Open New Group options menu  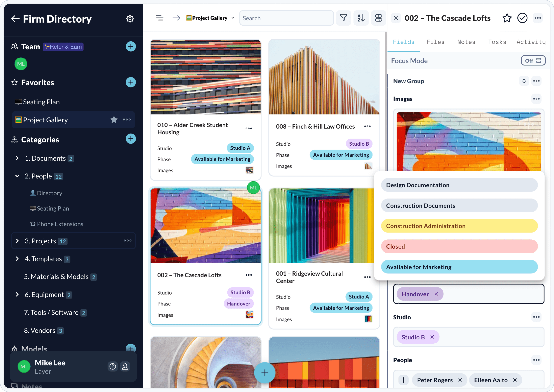coord(536,81)
